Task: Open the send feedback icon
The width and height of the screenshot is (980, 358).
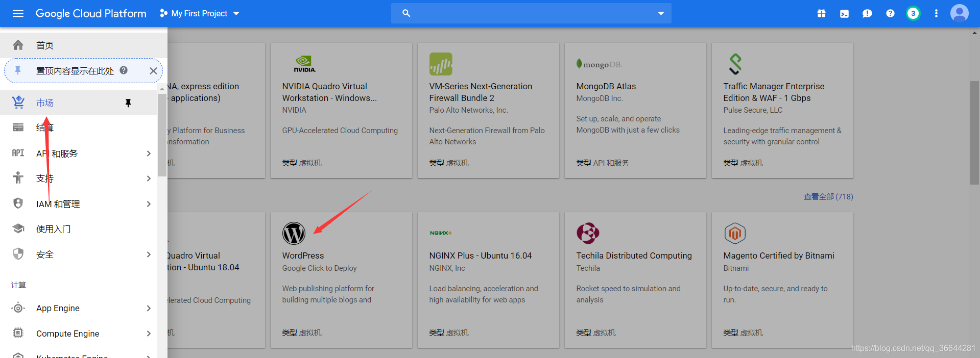Action: [867, 13]
